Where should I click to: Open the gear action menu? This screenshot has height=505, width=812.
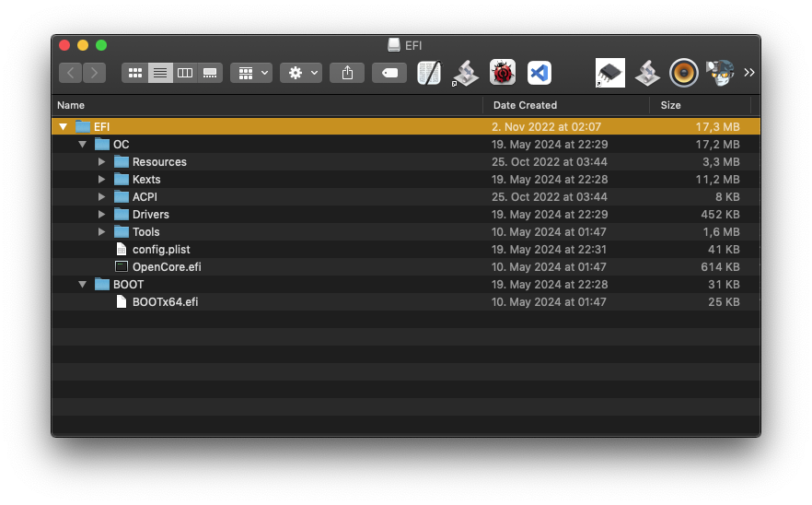301,73
